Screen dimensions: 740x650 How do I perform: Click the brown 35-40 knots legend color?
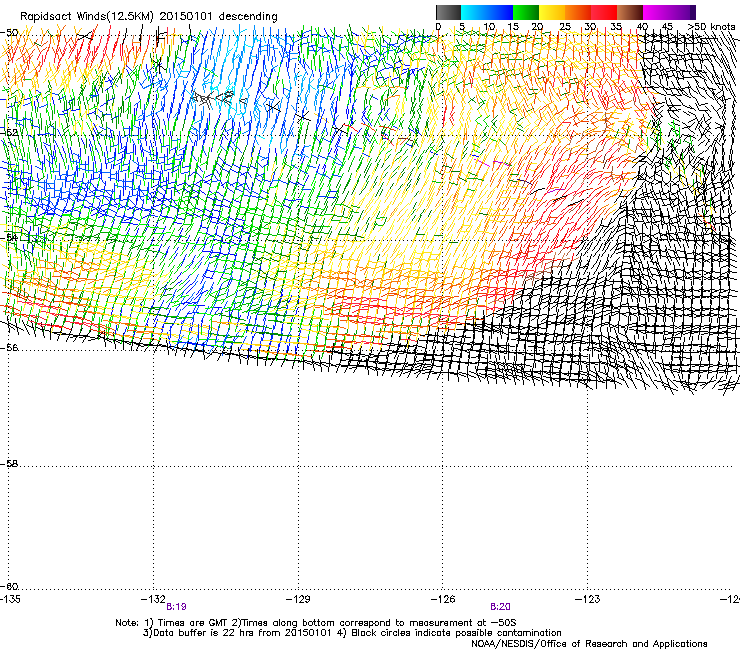(x=630, y=12)
